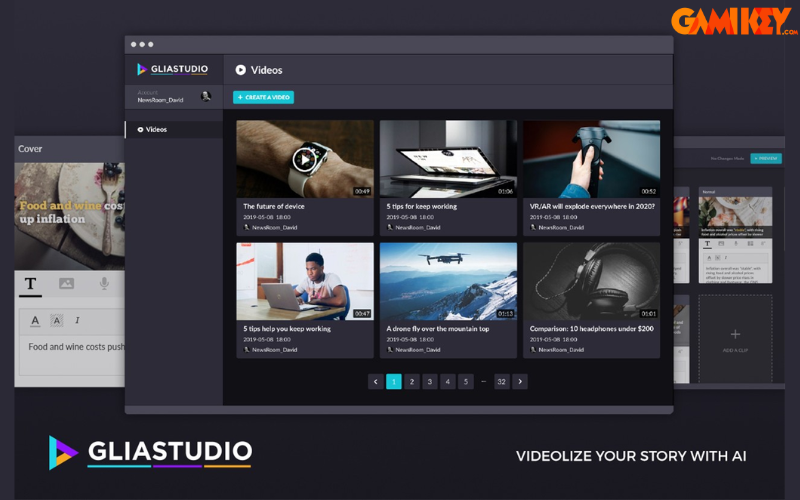The height and width of the screenshot is (500, 800).
Task: Select page 3 in pagination
Action: pos(430,382)
